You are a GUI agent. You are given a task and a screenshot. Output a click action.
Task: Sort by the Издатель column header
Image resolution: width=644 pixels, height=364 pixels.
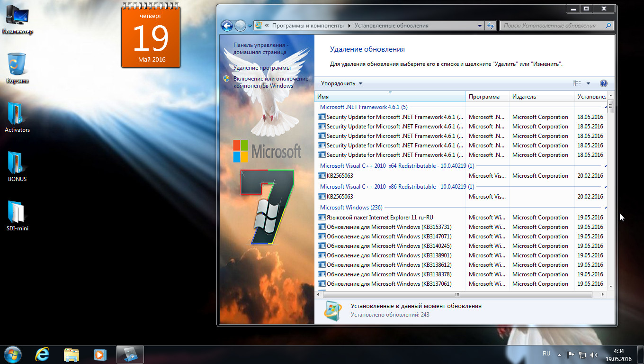tap(542, 97)
